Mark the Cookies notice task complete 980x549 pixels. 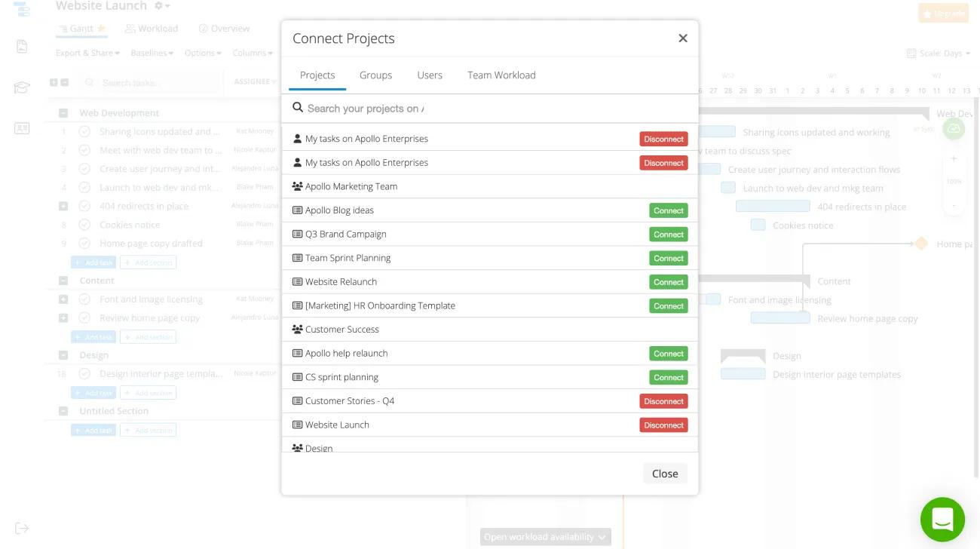84,225
